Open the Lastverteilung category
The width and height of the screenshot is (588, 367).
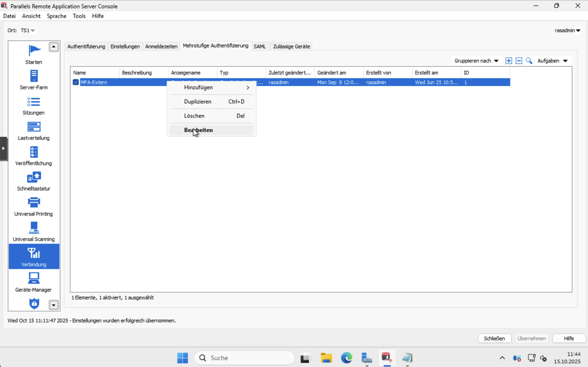(34, 131)
